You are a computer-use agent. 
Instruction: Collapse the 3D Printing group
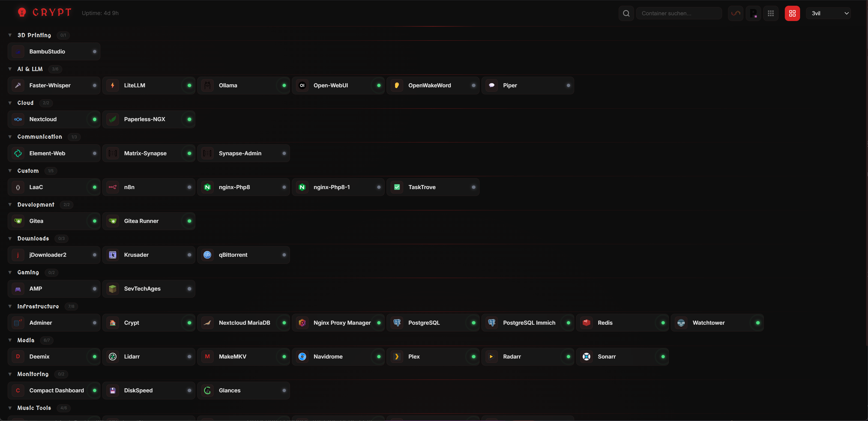point(10,35)
